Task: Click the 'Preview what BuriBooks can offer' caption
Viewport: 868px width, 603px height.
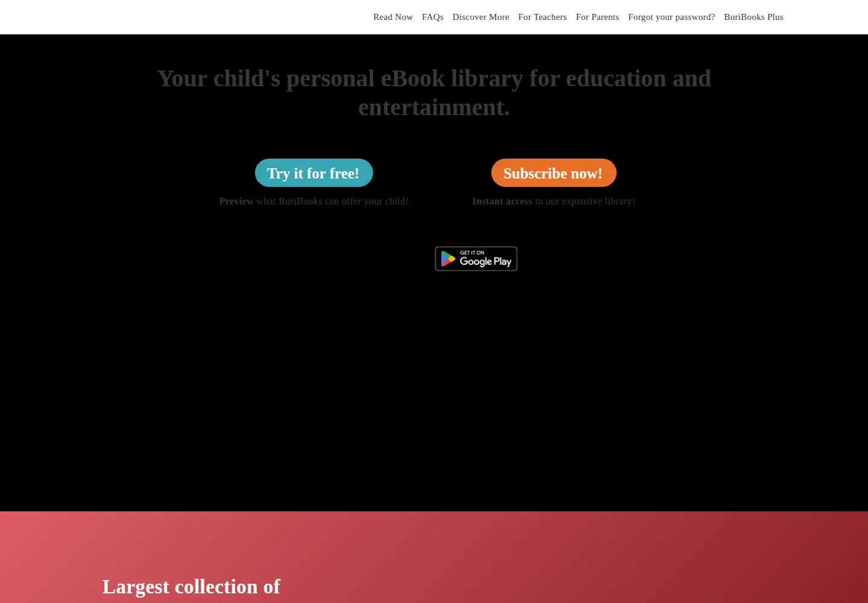Action: click(314, 201)
